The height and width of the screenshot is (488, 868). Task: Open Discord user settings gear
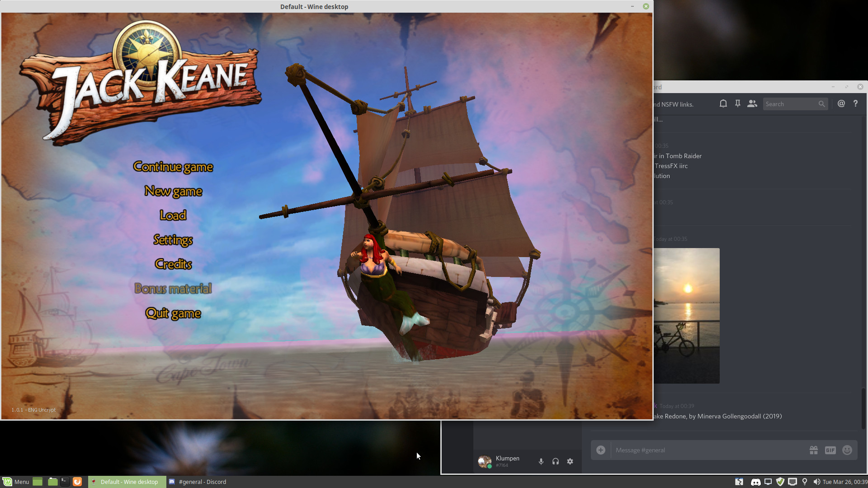(570, 461)
